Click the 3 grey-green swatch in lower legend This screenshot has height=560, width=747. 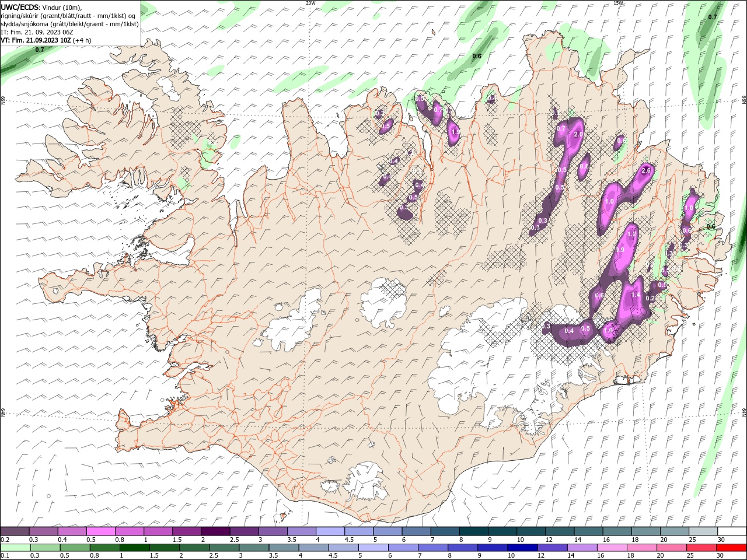(x=254, y=548)
